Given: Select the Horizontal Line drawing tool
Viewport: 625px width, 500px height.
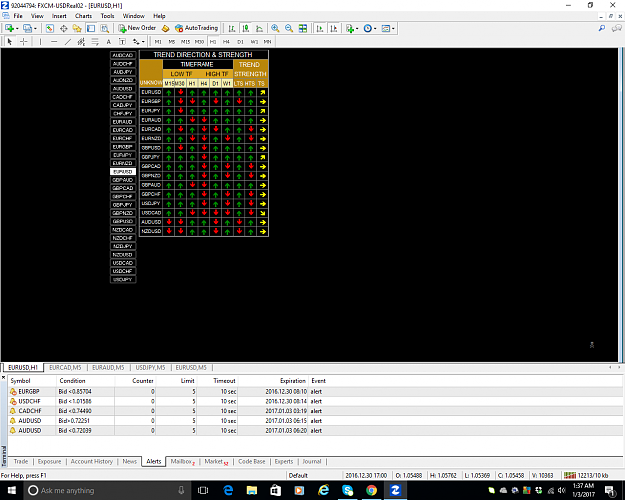Looking at the screenshot, I should tap(54, 41).
